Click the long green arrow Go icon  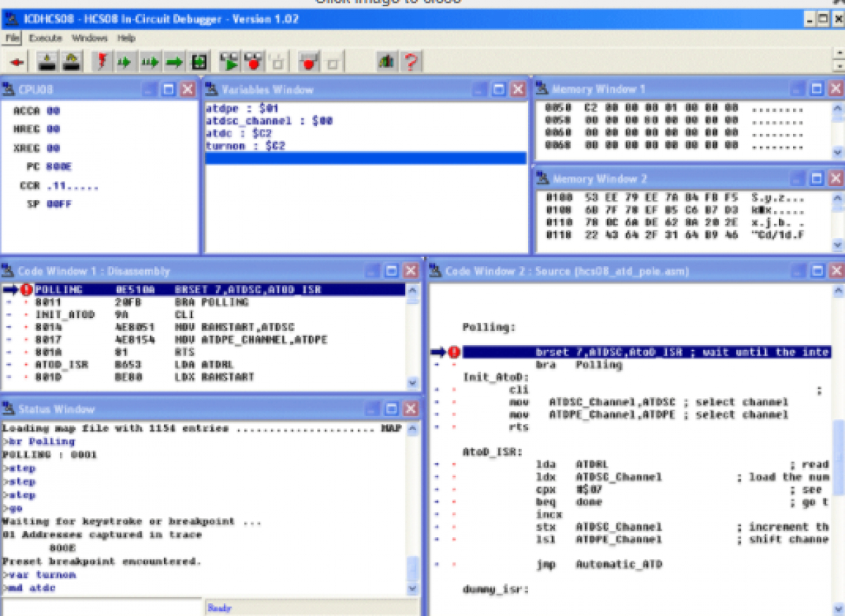pos(174,63)
